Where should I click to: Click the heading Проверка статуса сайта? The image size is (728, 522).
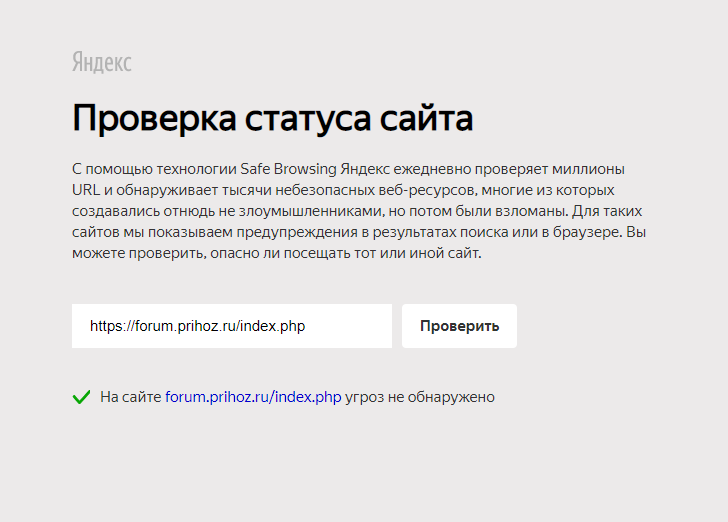coord(273,118)
